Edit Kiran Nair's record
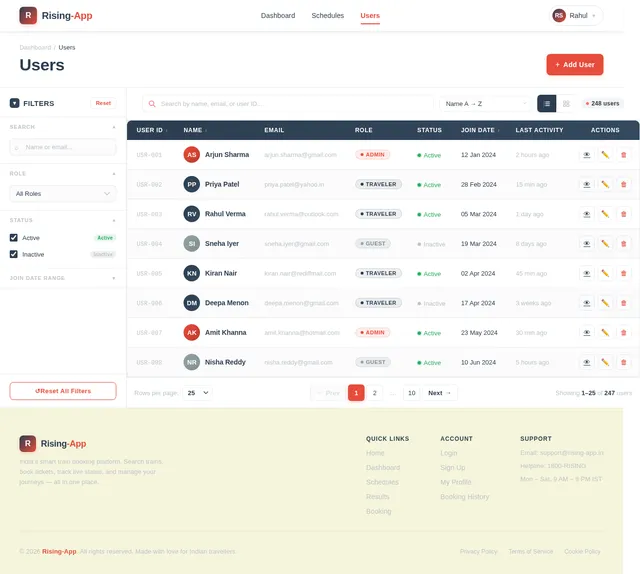The height and width of the screenshot is (574, 640). point(605,273)
